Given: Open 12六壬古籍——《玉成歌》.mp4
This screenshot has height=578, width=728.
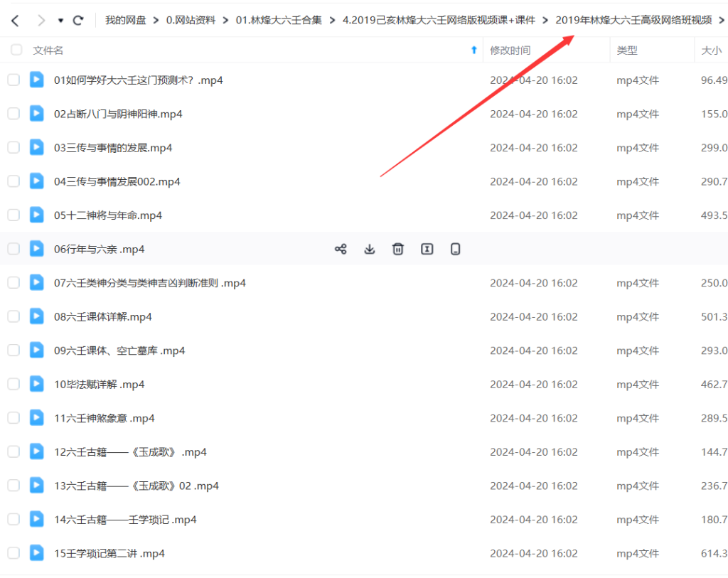Looking at the screenshot, I should (132, 451).
